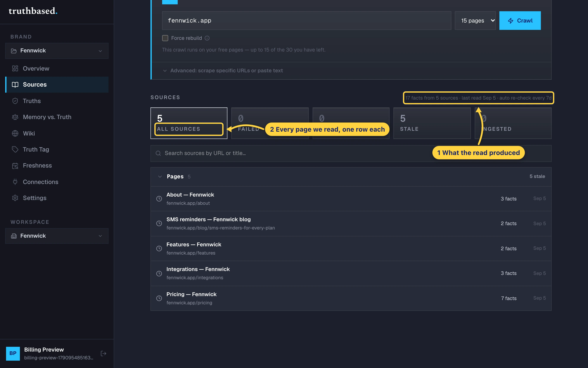Open the Overview page from sidebar
The height and width of the screenshot is (368, 588).
pyautogui.click(x=57, y=68)
